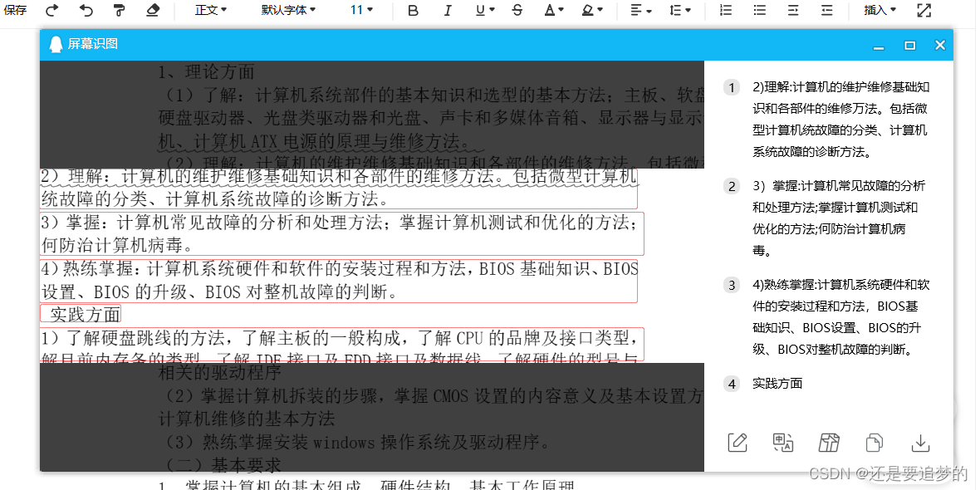Select result number 2 badge
This screenshot has width=980, height=490.
pyautogui.click(x=731, y=186)
